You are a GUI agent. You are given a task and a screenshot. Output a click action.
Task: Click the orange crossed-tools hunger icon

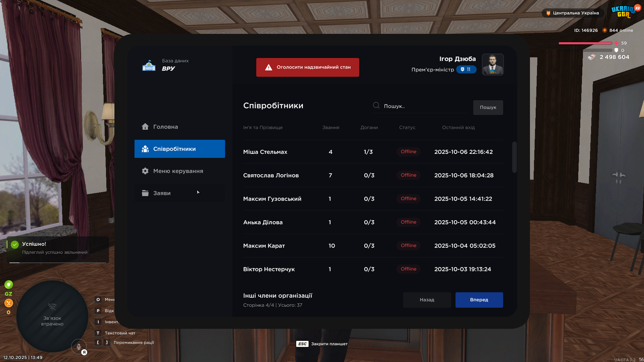click(x=9, y=303)
